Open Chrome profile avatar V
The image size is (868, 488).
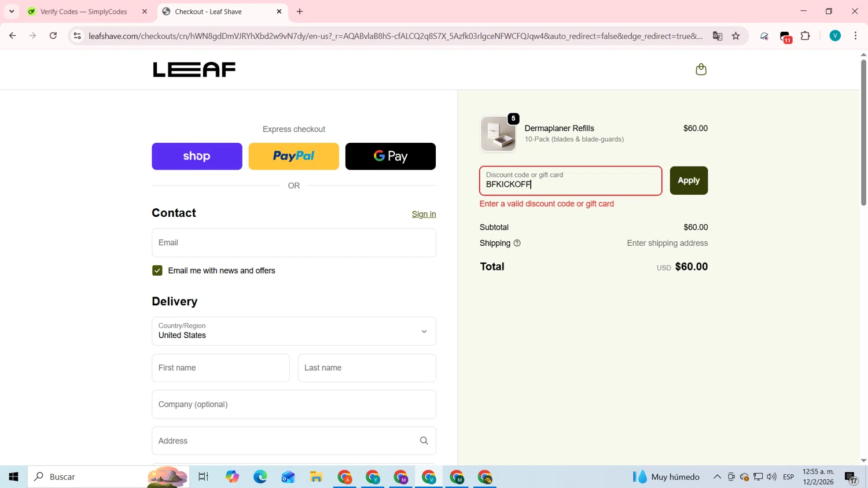click(x=834, y=36)
